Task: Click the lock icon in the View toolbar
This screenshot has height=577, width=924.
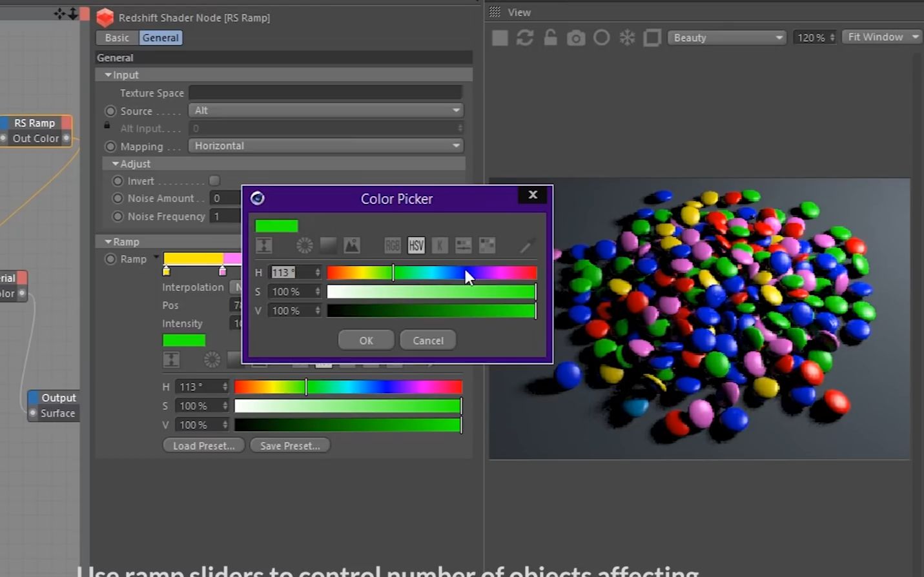Action: point(550,37)
